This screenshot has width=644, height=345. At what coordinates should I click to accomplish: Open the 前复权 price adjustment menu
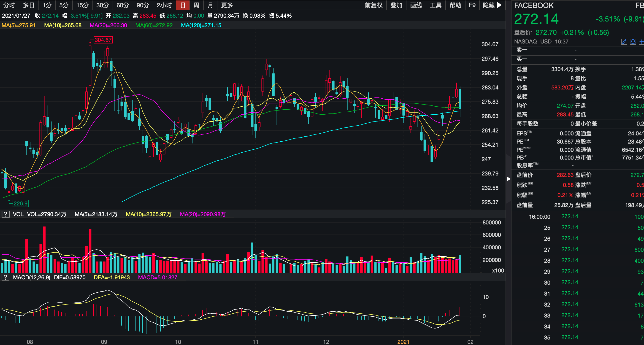[373, 5]
